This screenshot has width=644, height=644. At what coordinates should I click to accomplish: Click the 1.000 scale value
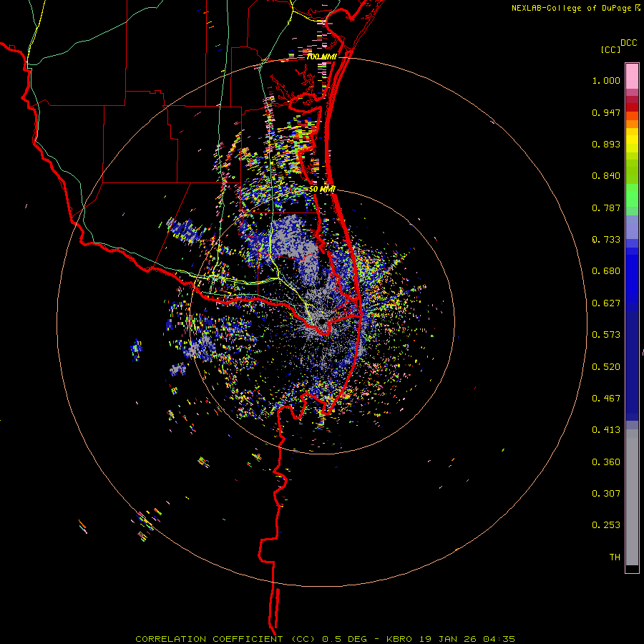[606, 80]
